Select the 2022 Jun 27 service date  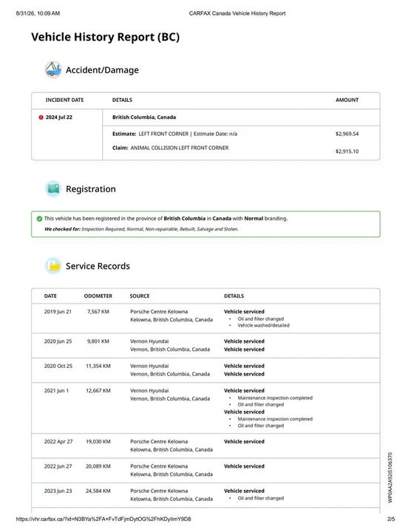tap(58, 466)
